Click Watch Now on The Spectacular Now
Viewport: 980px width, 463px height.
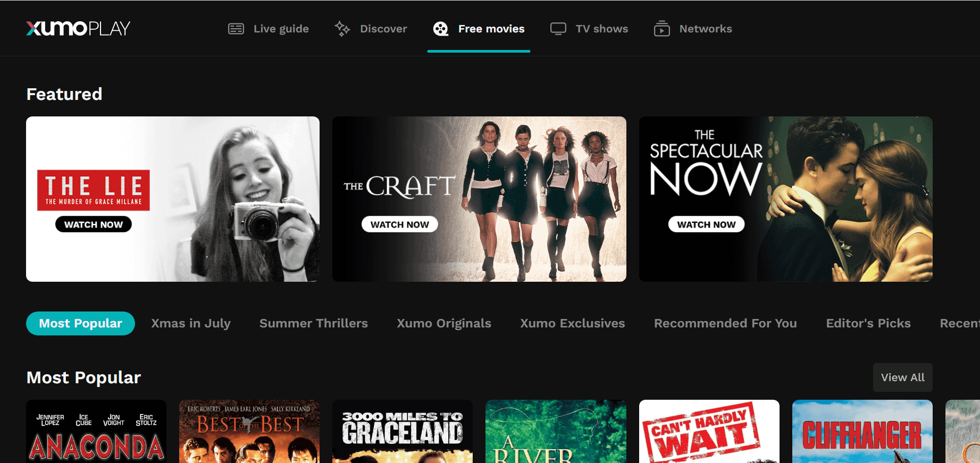(x=706, y=224)
